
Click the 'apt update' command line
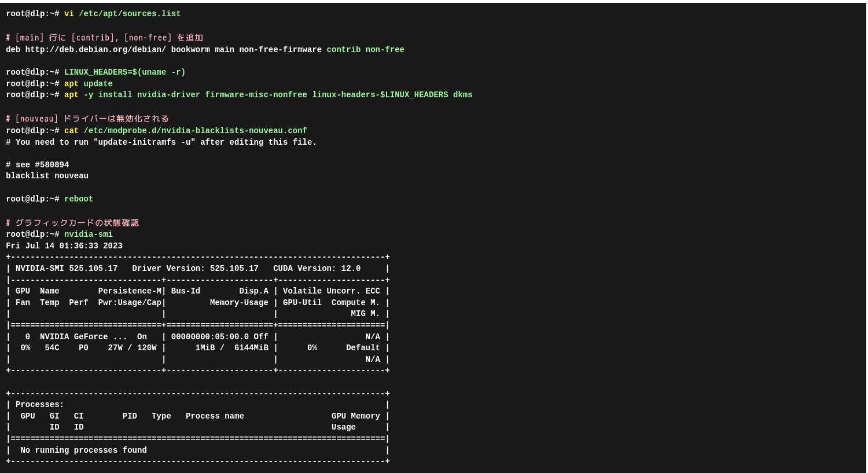89,84
